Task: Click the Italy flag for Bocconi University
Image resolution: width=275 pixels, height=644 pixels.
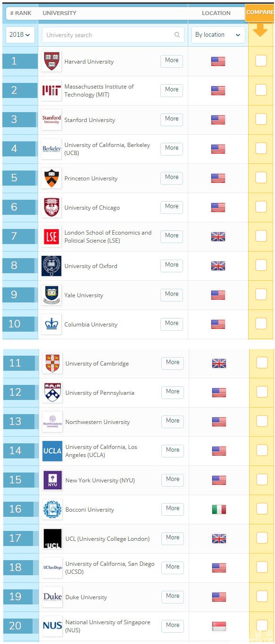Action: 219,509
